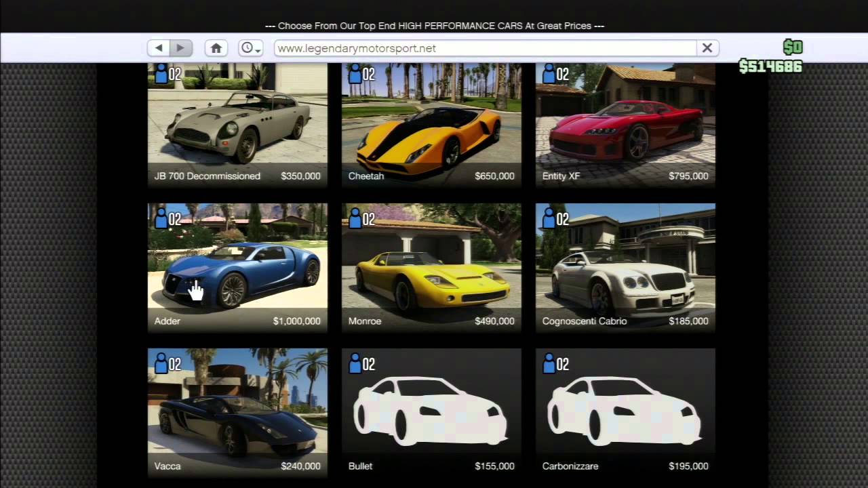The image size is (868, 488).
Task: Click the $195,000 Carbonizzare price
Action: point(688,466)
